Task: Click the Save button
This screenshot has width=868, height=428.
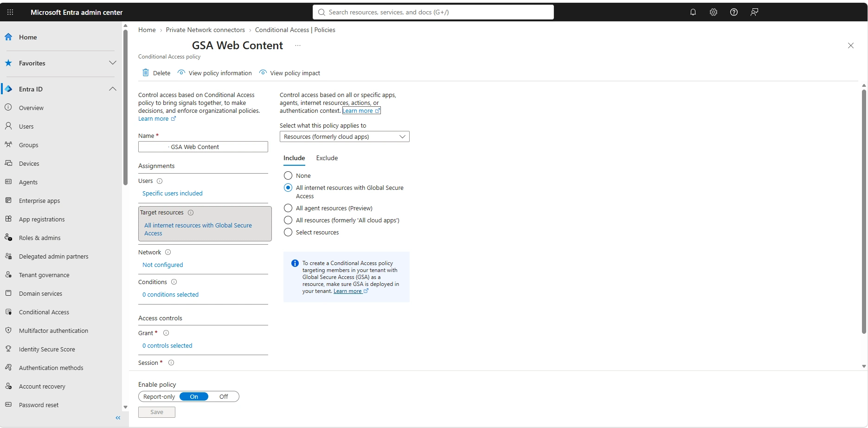Action: pyautogui.click(x=157, y=412)
